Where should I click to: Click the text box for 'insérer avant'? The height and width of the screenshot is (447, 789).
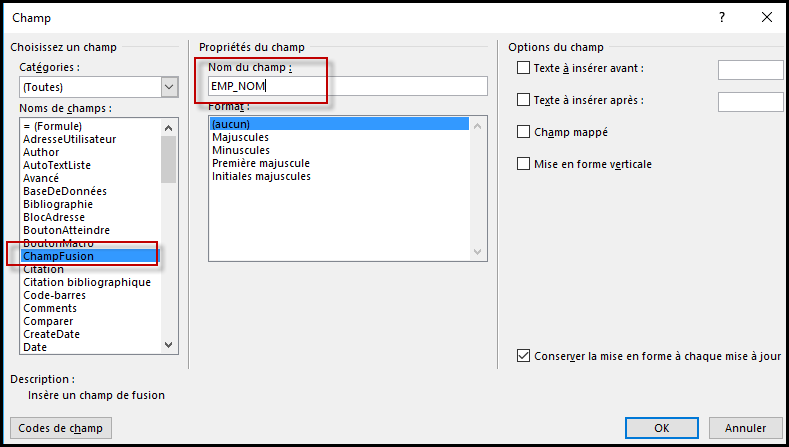750,69
